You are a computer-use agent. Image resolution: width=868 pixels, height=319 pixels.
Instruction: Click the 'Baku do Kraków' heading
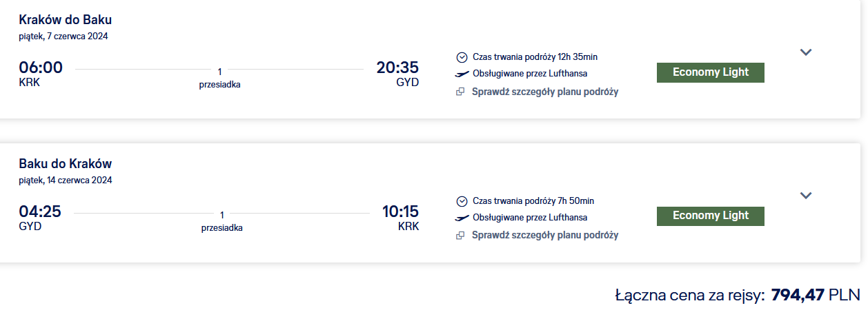click(66, 164)
